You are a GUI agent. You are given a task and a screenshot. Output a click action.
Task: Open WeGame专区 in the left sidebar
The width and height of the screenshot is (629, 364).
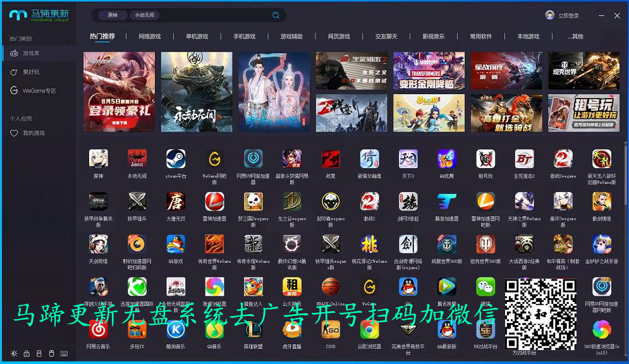click(x=39, y=90)
